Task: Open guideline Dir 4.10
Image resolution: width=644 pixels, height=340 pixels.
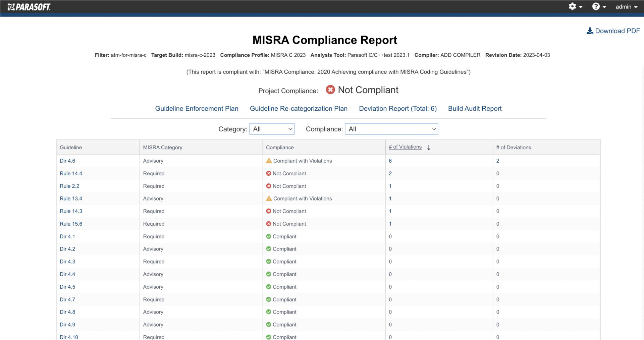Action: pyautogui.click(x=69, y=337)
